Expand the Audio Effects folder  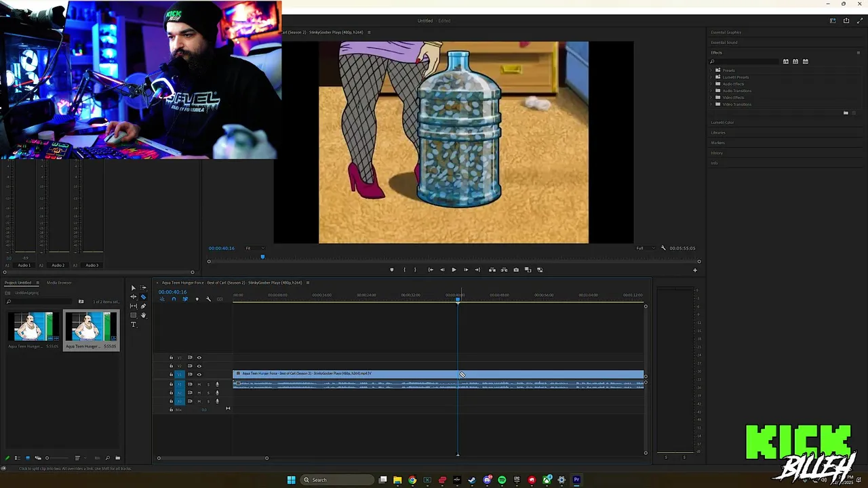pos(711,84)
